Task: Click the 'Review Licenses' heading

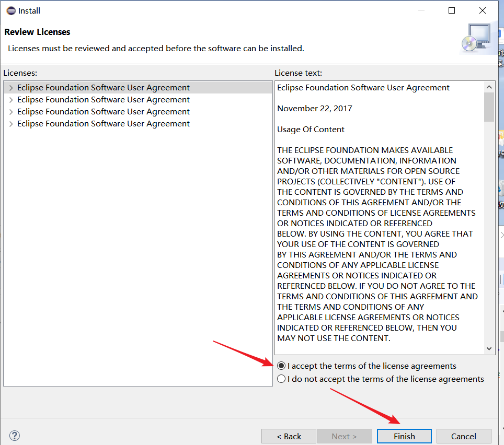Action: point(37,32)
